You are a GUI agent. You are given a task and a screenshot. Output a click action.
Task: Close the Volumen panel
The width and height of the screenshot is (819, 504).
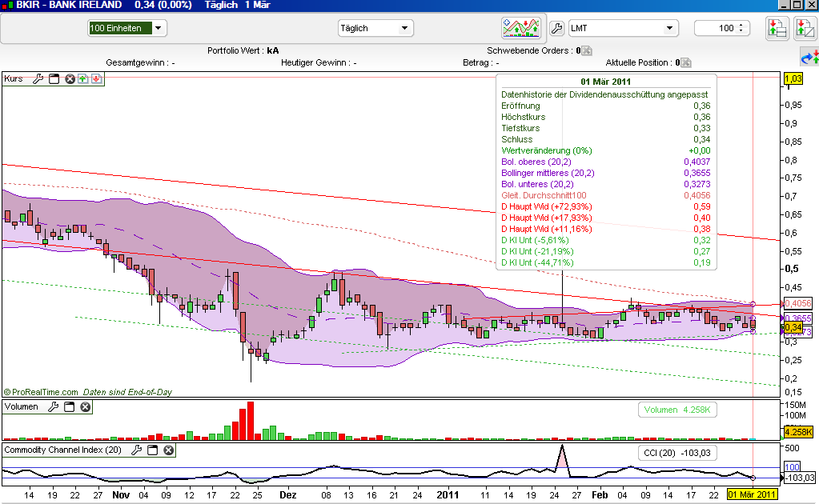point(85,407)
